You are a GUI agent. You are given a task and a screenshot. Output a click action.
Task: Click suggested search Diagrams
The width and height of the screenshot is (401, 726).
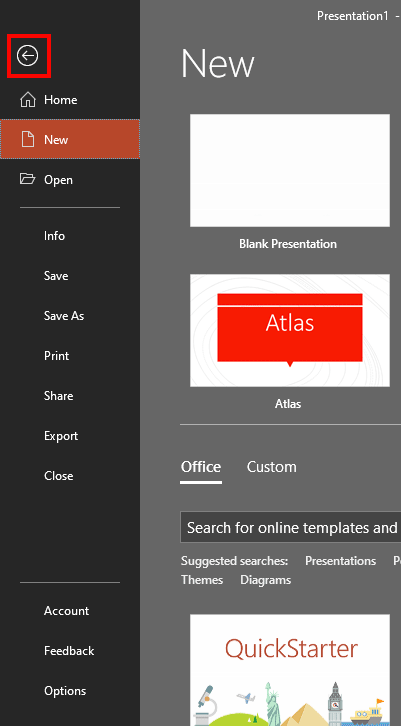(x=265, y=580)
